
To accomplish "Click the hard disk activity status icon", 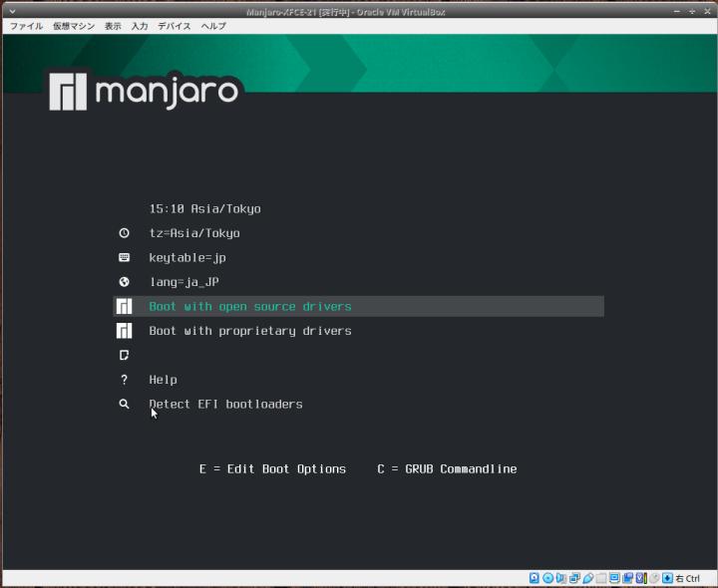I will click(x=534, y=578).
